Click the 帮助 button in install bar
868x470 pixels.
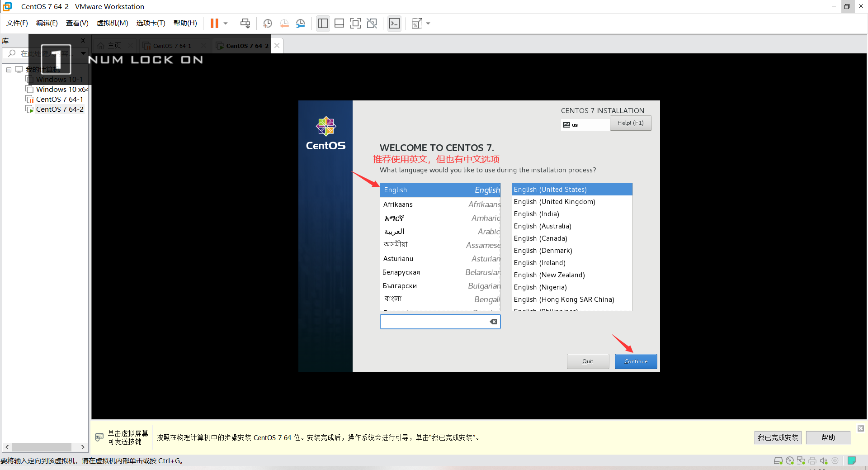tap(828, 437)
